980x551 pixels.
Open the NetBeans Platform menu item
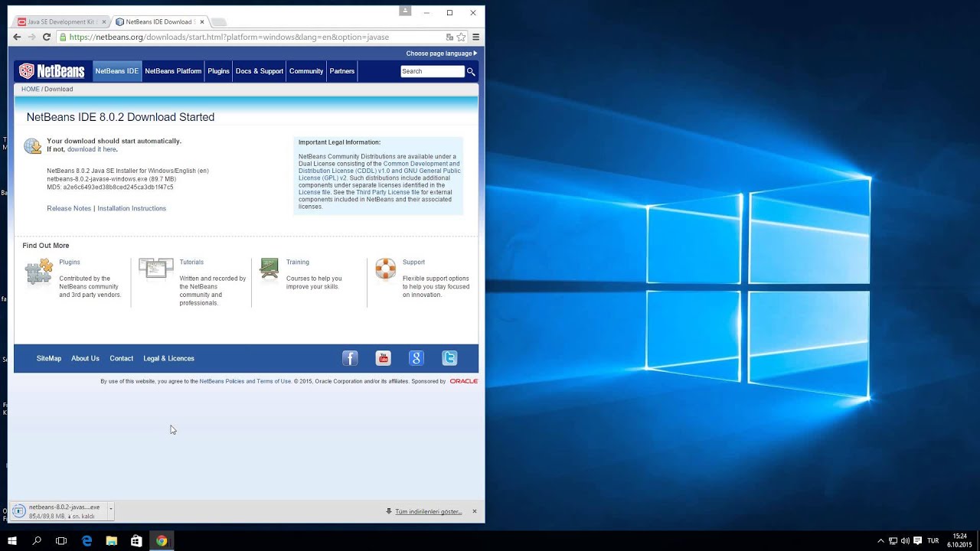coord(173,71)
